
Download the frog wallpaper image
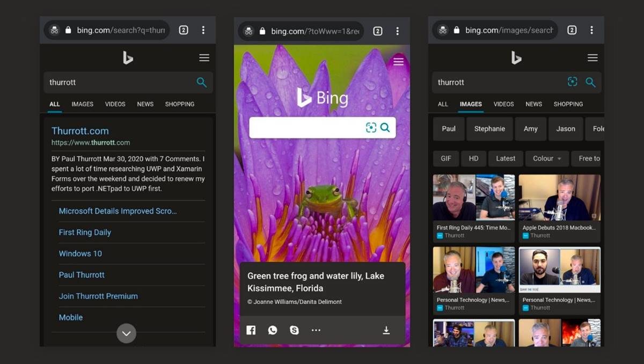tap(386, 330)
